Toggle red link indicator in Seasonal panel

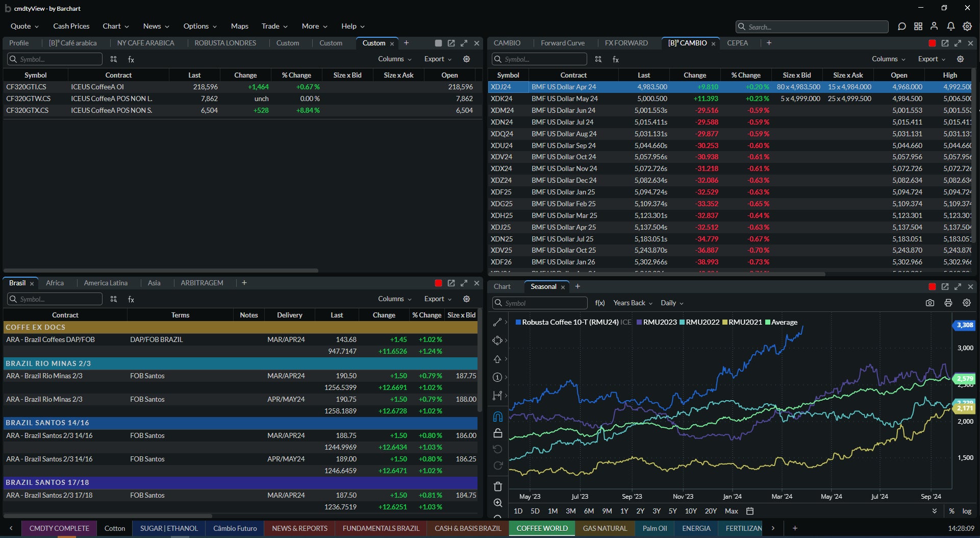(x=932, y=287)
